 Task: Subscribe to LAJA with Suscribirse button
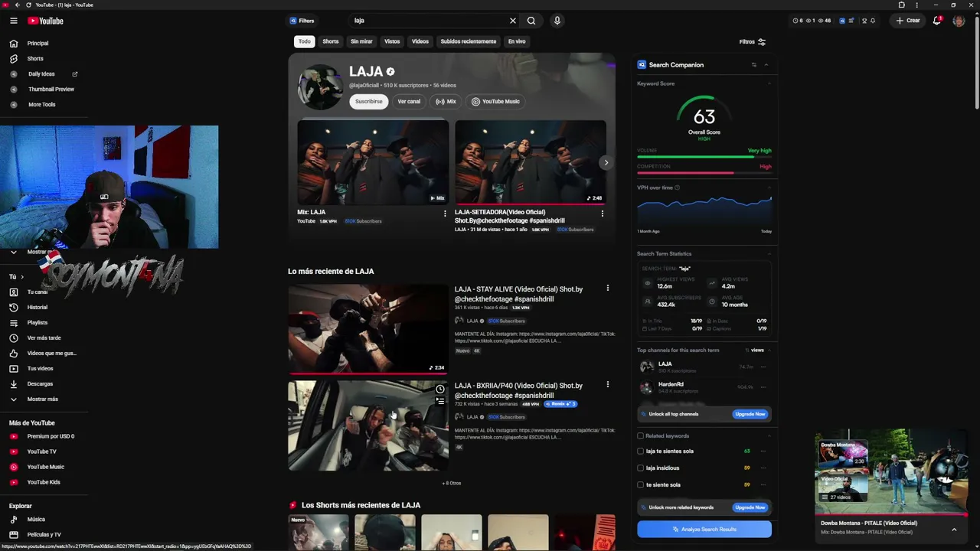[x=369, y=101]
